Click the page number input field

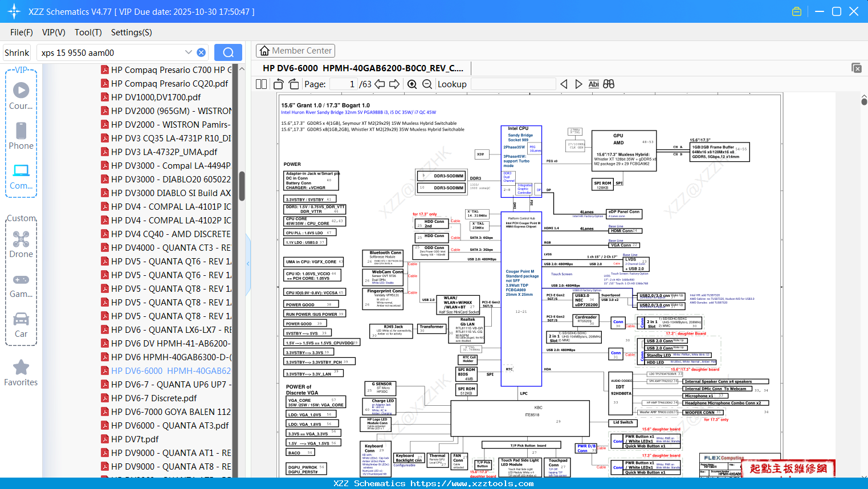[344, 84]
